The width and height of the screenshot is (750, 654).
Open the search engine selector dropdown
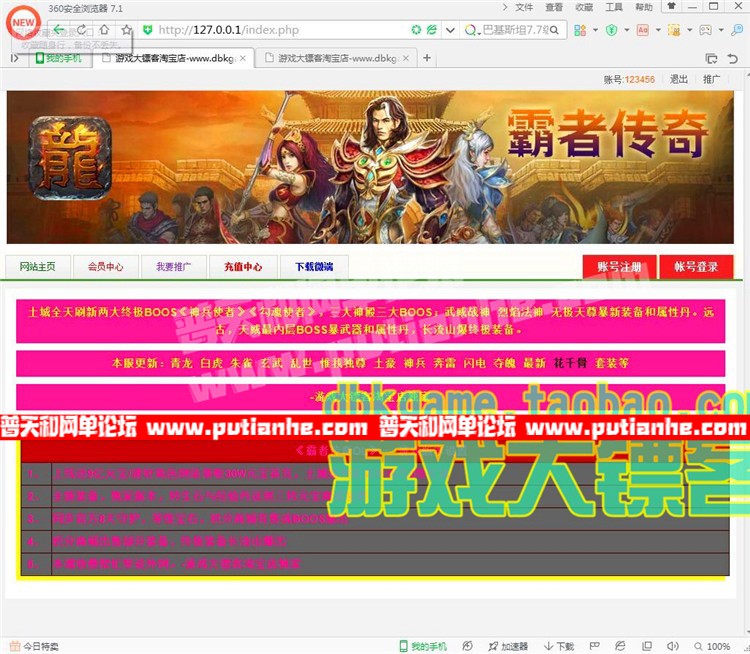click(x=471, y=31)
